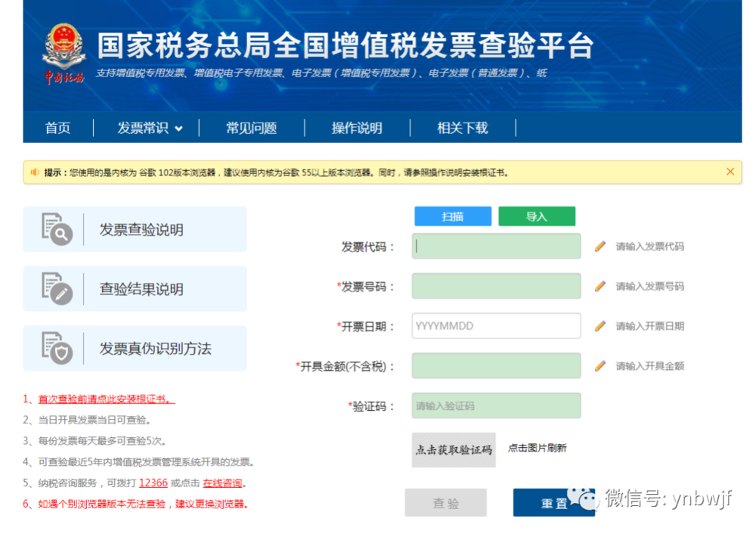756x534 pixels.
Task: Click the document pencil icon beside 查验结果说明
Action: click(57, 288)
